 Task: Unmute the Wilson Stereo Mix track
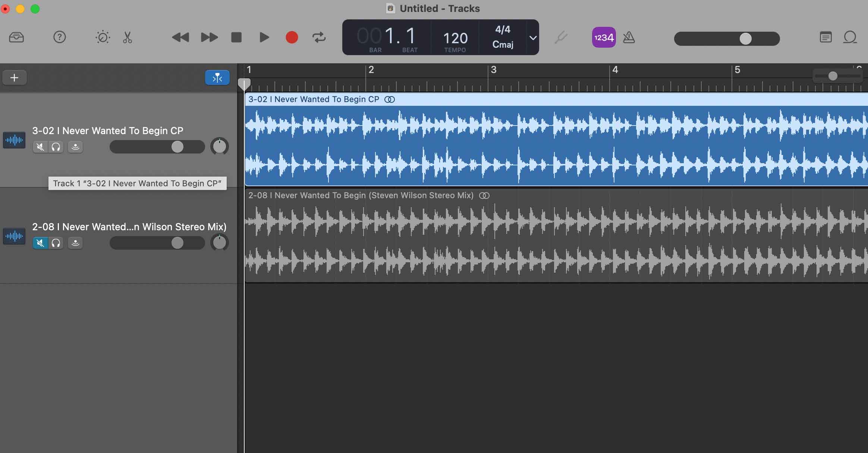40,243
